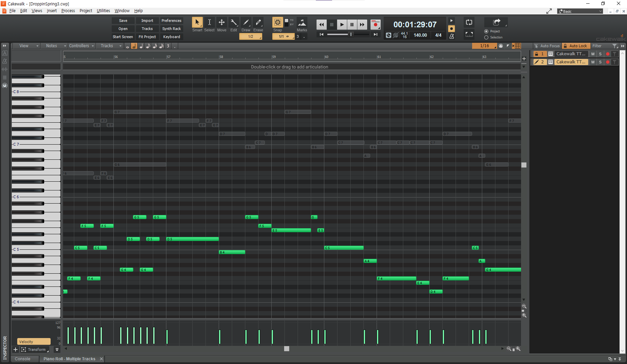Open the Synth Rack
The height and width of the screenshot is (364, 627).
coord(171,29)
